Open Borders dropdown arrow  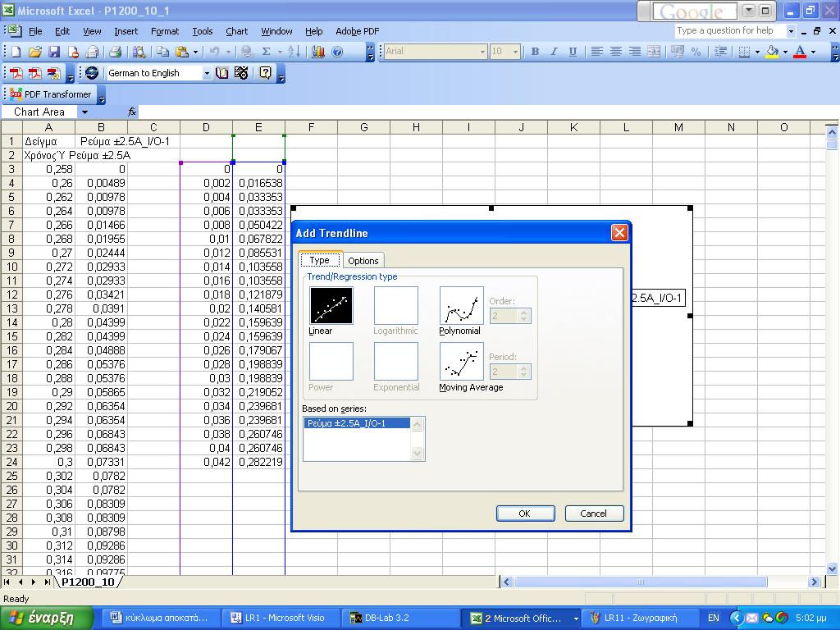tap(757, 52)
